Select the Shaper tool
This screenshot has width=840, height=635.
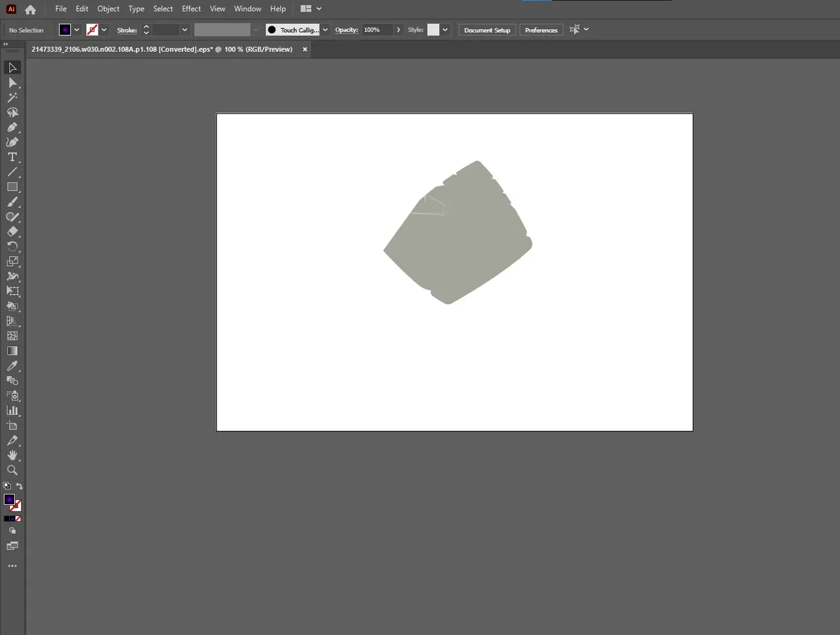point(12,217)
